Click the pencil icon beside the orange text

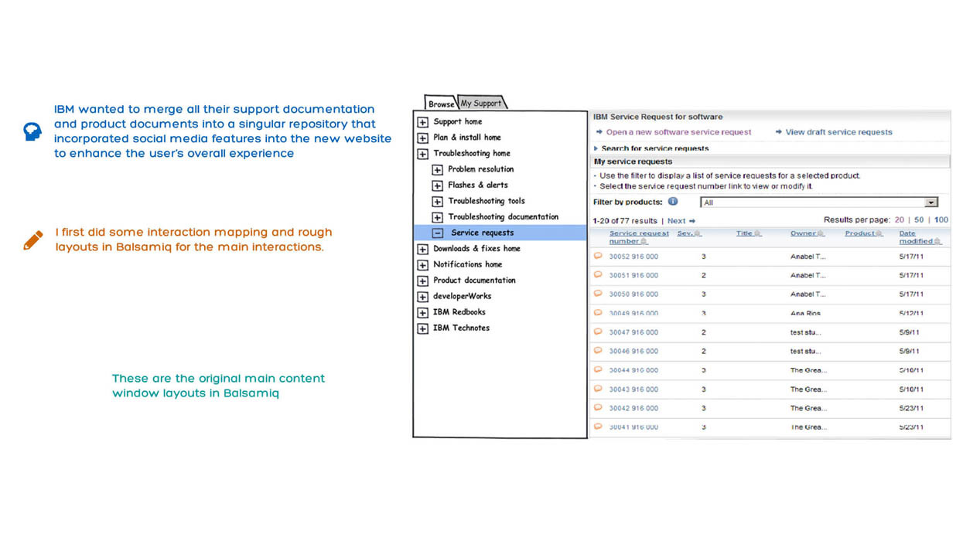tap(33, 240)
